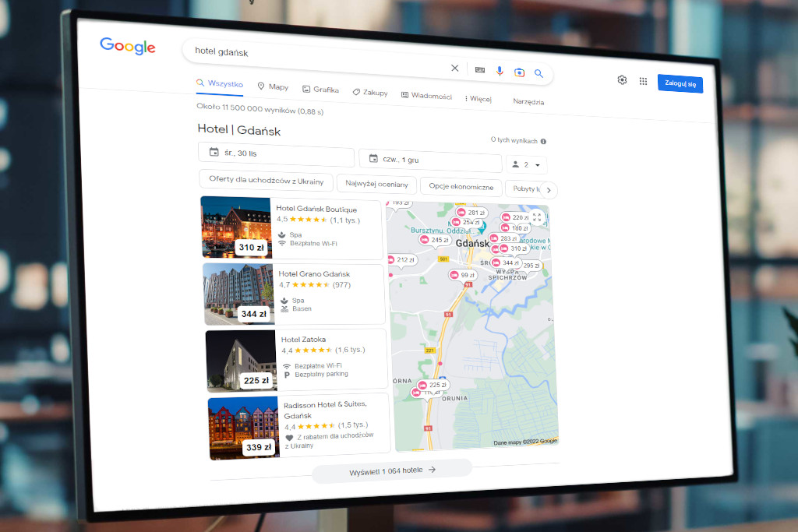798x532 pixels.
Task: Open Hotel Grano Gdańsk photo
Action: (x=238, y=294)
